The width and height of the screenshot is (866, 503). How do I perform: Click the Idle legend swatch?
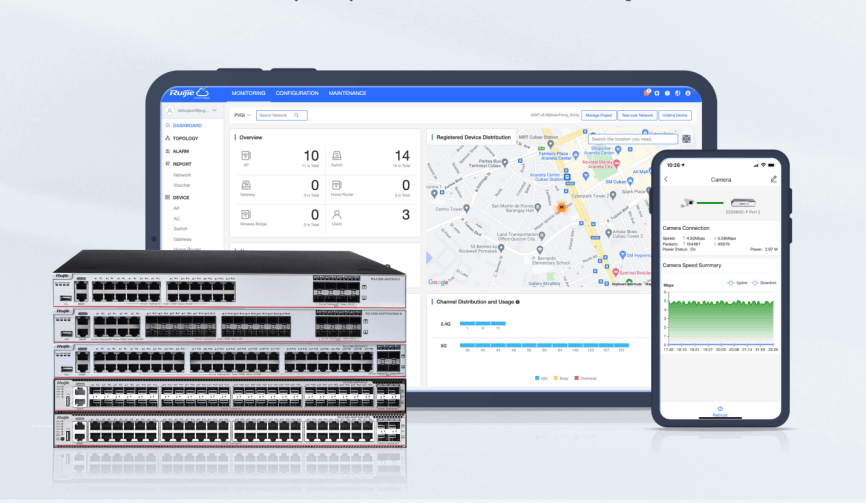(x=537, y=378)
